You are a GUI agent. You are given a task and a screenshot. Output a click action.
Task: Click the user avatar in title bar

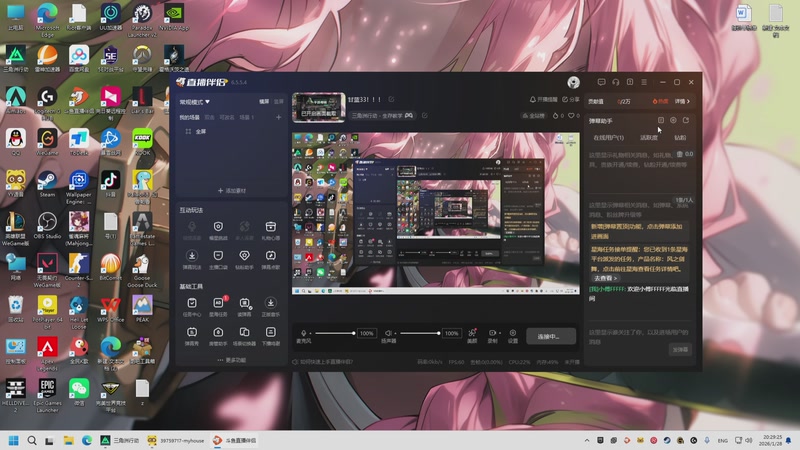pyautogui.click(x=573, y=82)
